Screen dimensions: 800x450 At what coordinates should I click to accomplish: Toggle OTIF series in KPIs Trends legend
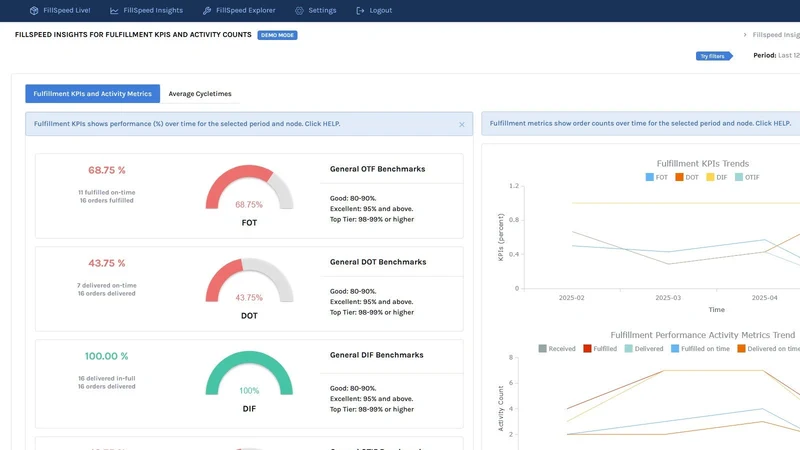point(747,177)
